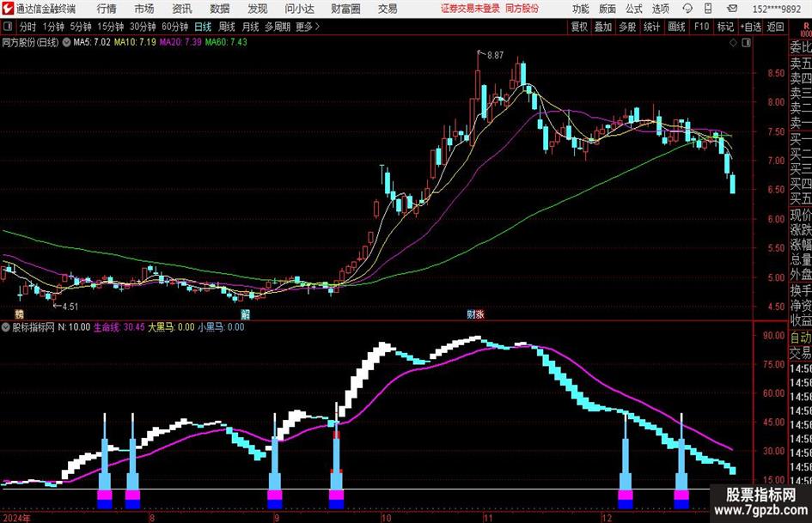This screenshot has width=812, height=523.
Task: Click the 叠加 overlay button
Action: [603, 27]
